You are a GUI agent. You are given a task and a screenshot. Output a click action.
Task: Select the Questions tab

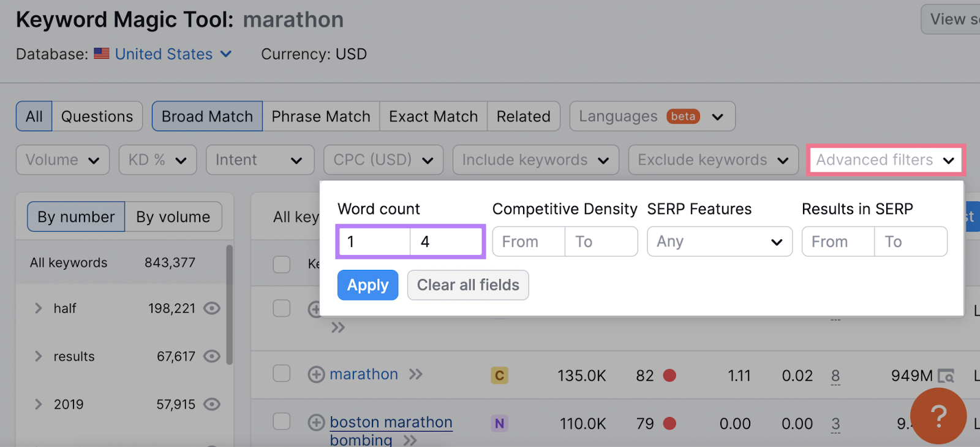click(x=97, y=117)
